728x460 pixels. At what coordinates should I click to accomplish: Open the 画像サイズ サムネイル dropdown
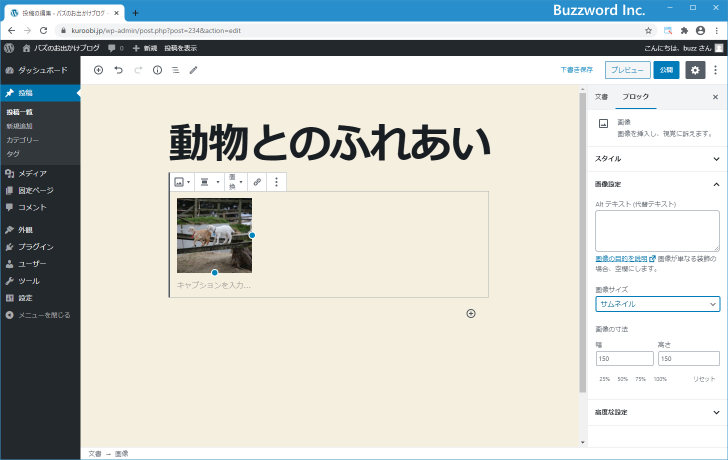pos(657,304)
